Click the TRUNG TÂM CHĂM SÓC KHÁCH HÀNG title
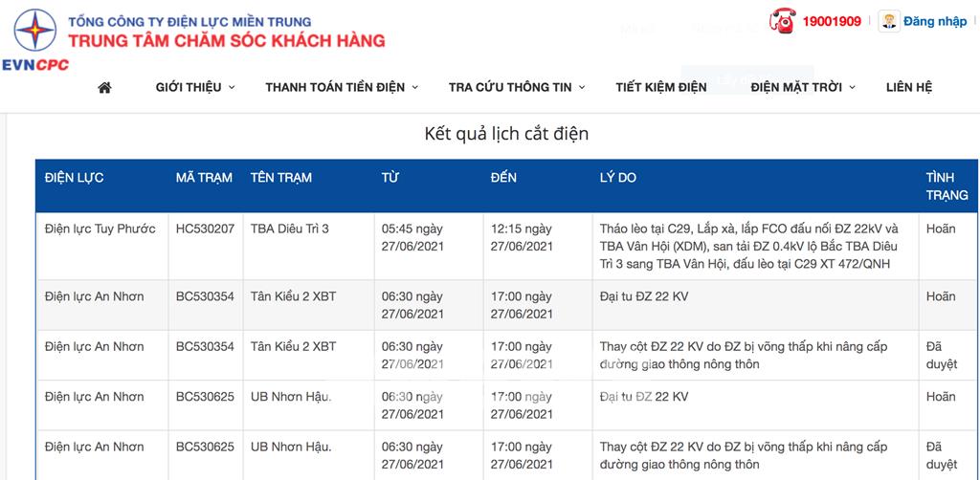This screenshot has width=980, height=480. 226,41
